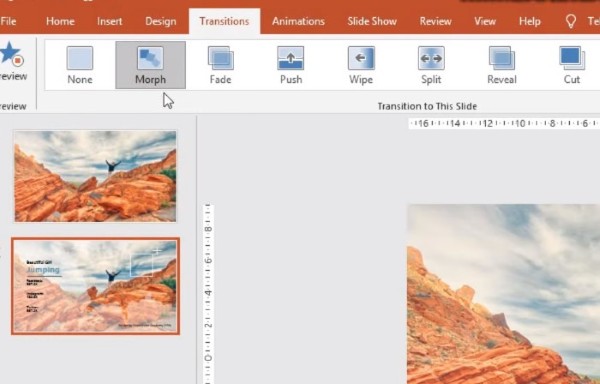This screenshot has height=384, width=600.
Task: Click the vertical ruler beside the slide
Action: [208, 294]
